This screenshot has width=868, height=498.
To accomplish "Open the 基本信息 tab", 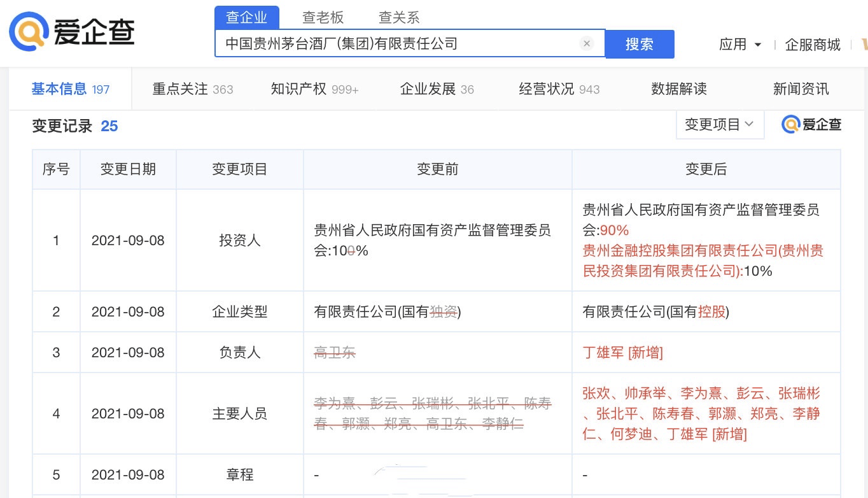I will (71, 89).
